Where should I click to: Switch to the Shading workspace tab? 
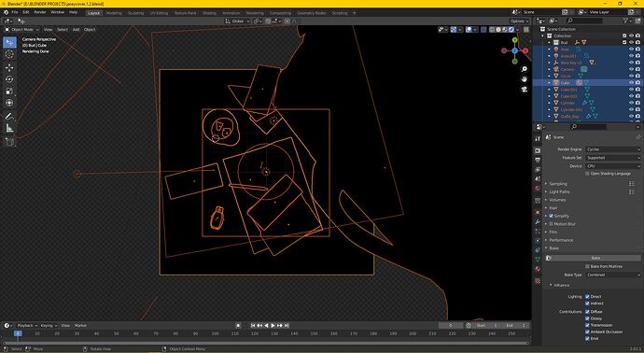click(x=209, y=13)
